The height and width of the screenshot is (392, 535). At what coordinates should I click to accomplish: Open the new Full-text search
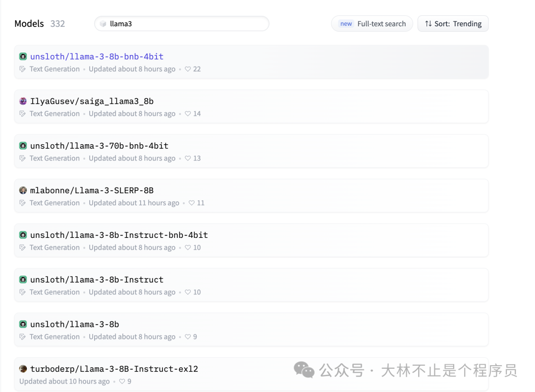(372, 24)
